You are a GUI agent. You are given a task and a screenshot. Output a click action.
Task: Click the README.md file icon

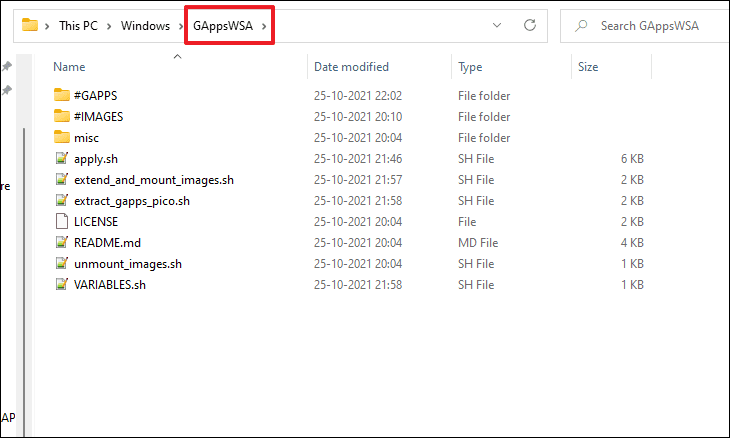[x=61, y=242]
